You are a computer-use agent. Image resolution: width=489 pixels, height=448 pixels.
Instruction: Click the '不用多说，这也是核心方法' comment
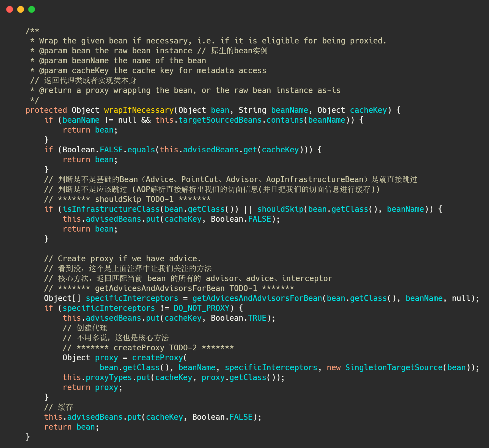123,338
